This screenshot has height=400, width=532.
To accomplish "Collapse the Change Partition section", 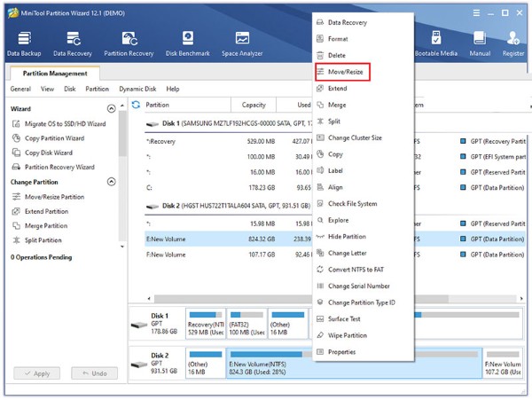I will [112, 182].
